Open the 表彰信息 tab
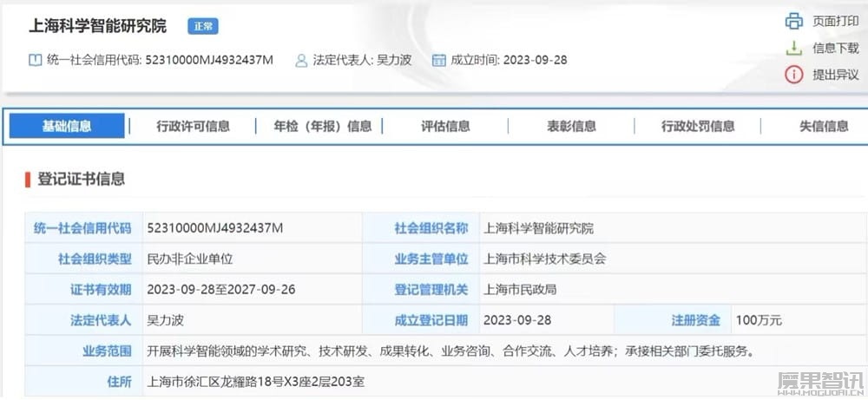 571,126
